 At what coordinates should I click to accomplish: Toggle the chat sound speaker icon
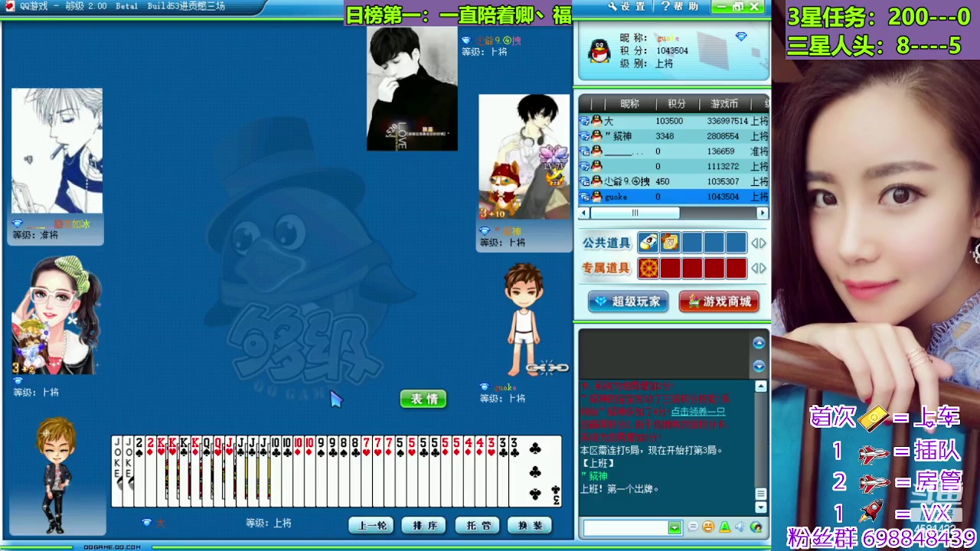740,527
